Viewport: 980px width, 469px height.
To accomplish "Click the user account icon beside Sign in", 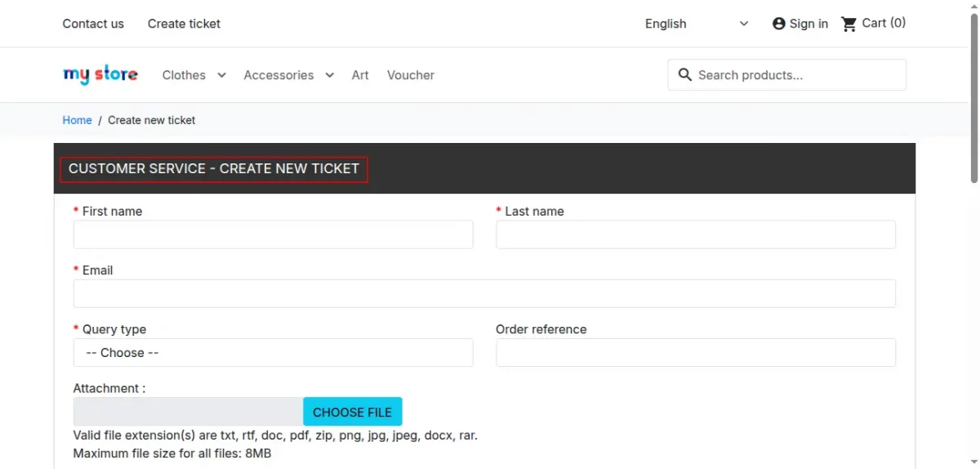I will click(x=779, y=24).
